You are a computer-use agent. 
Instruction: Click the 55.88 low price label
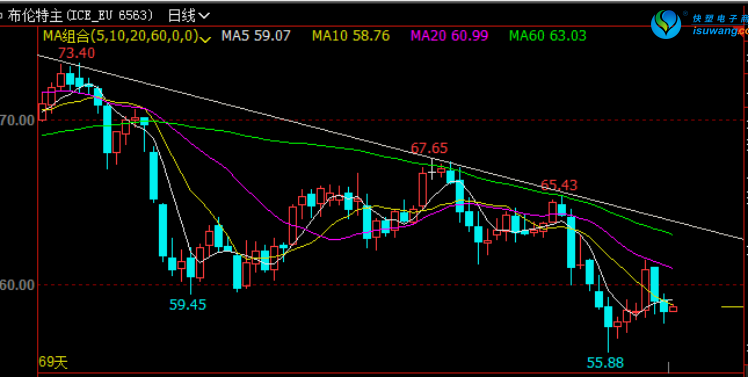tap(605, 363)
